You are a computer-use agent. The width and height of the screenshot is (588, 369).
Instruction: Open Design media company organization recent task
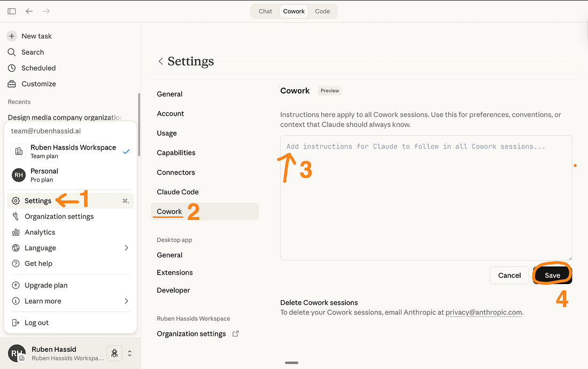click(x=65, y=117)
